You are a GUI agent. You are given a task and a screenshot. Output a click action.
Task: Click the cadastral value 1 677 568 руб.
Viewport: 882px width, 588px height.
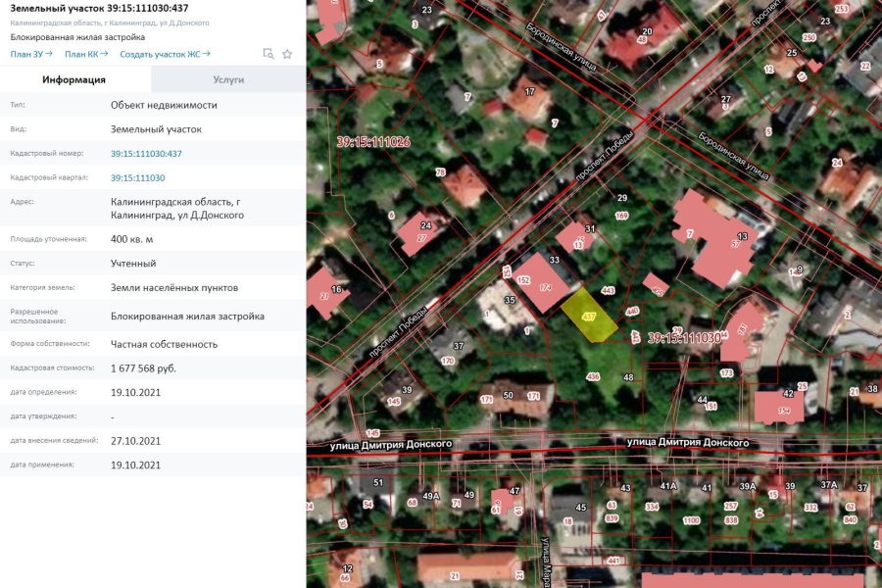point(143,368)
